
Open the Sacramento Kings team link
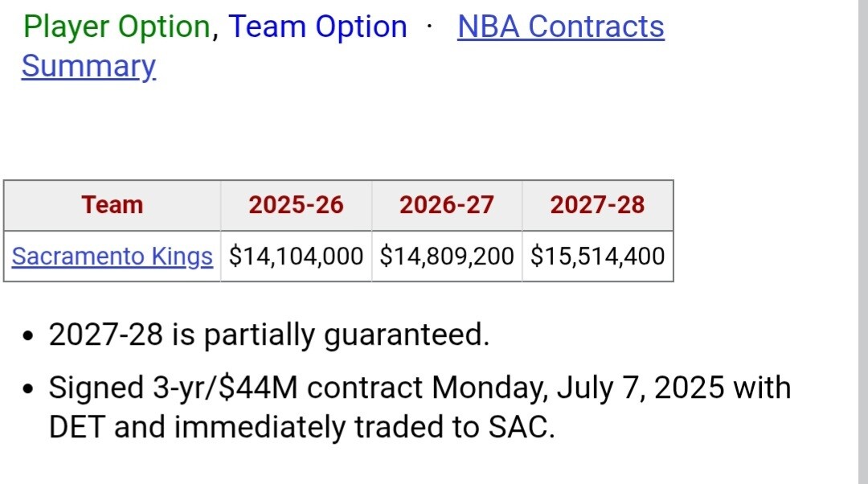tap(113, 256)
